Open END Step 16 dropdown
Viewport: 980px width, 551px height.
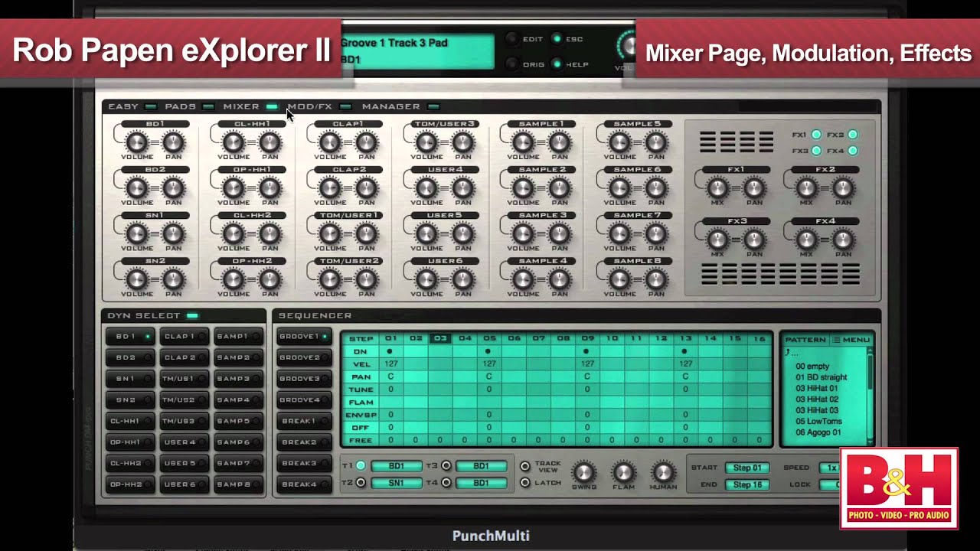[747, 484]
